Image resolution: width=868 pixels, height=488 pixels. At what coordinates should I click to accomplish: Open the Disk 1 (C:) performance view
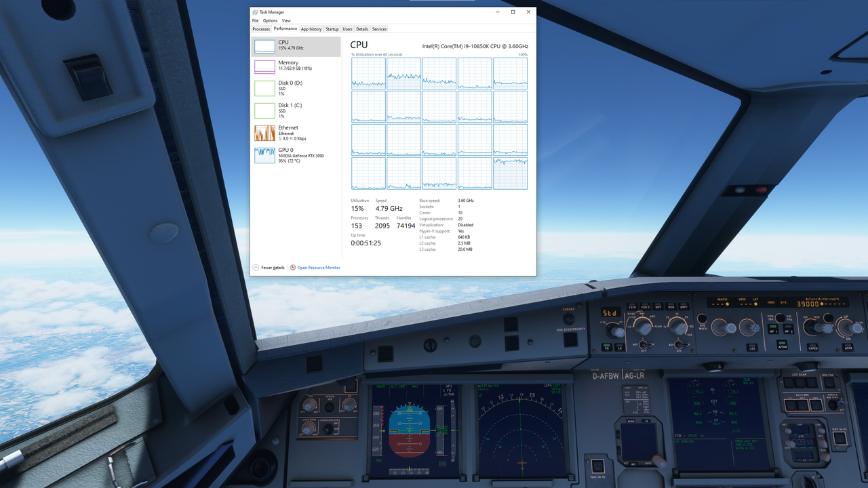pos(296,110)
